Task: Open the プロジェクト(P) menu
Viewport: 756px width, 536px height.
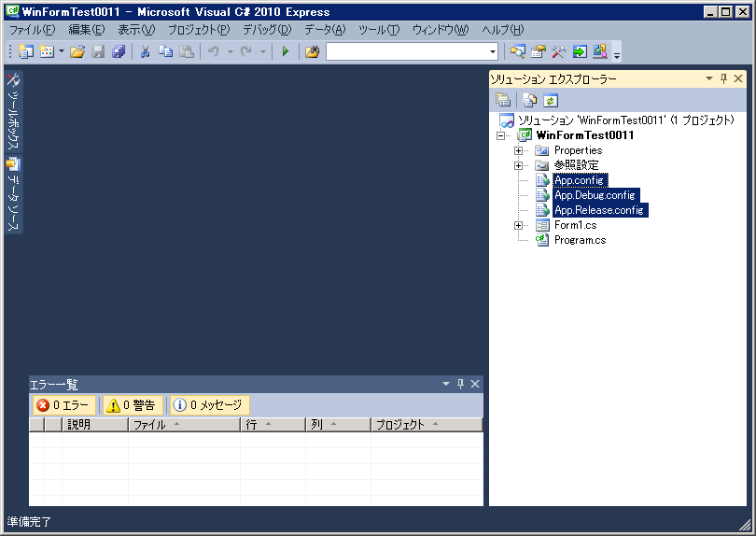Action: point(199,30)
